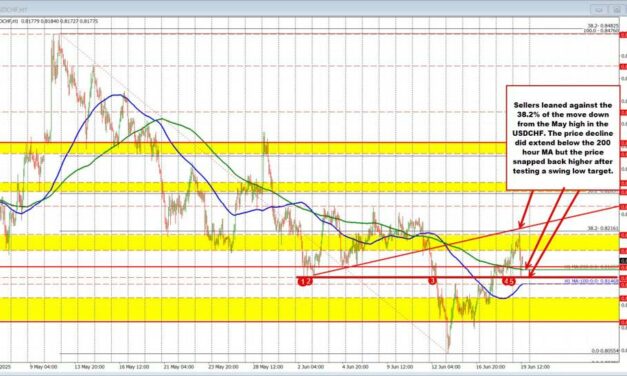The height and width of the screenshot is (376, 627).
Task: Click the '13 May 20:00' time axis label
Action: click(x=90, y=366)
